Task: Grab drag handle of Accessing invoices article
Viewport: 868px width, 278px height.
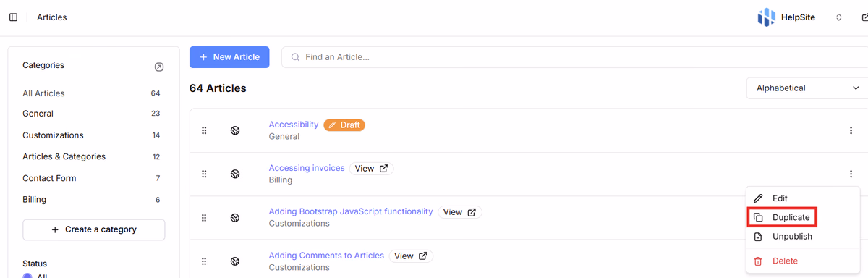Action: tap(204, 174)
